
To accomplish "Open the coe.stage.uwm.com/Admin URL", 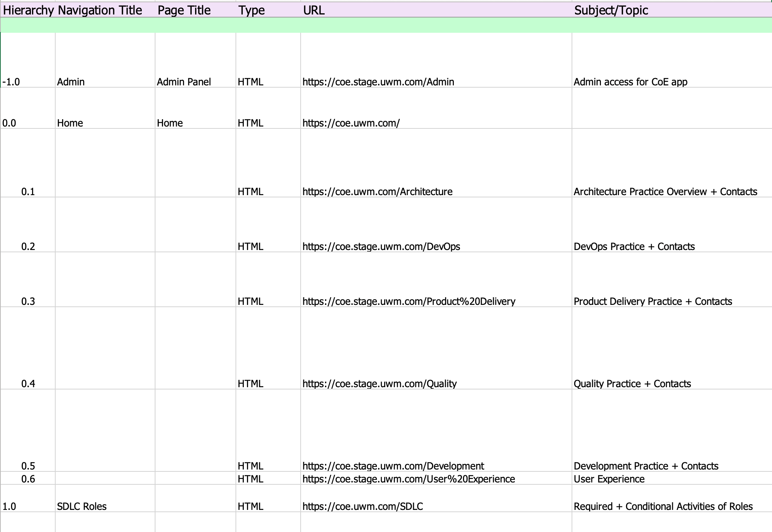I will tap(378, 82).
